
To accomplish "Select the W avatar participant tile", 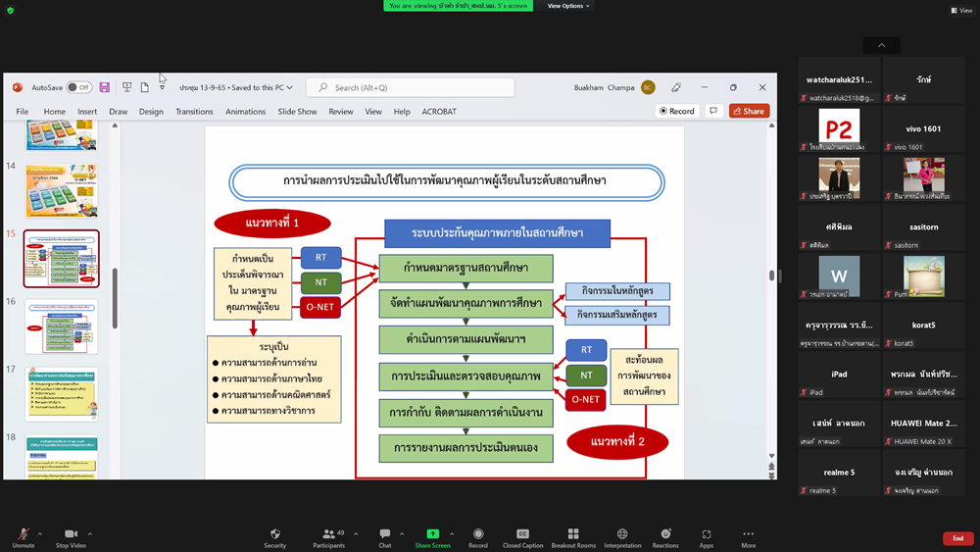I will (839, 276).
